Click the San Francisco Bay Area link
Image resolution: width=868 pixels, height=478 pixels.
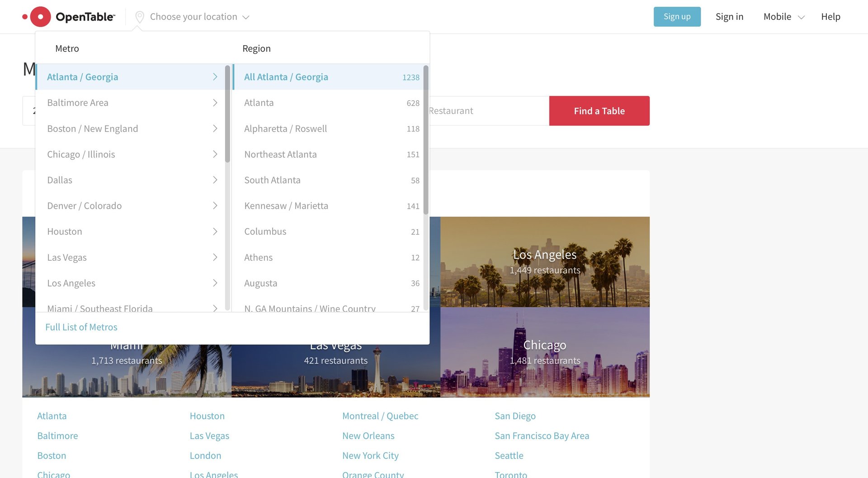tap(542, 436)
